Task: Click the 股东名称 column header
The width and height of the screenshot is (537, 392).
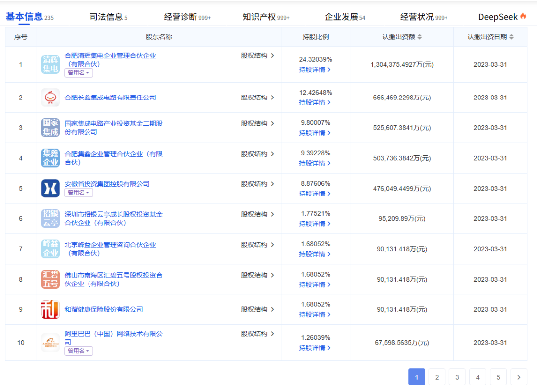Action: [x=159, y=37]
